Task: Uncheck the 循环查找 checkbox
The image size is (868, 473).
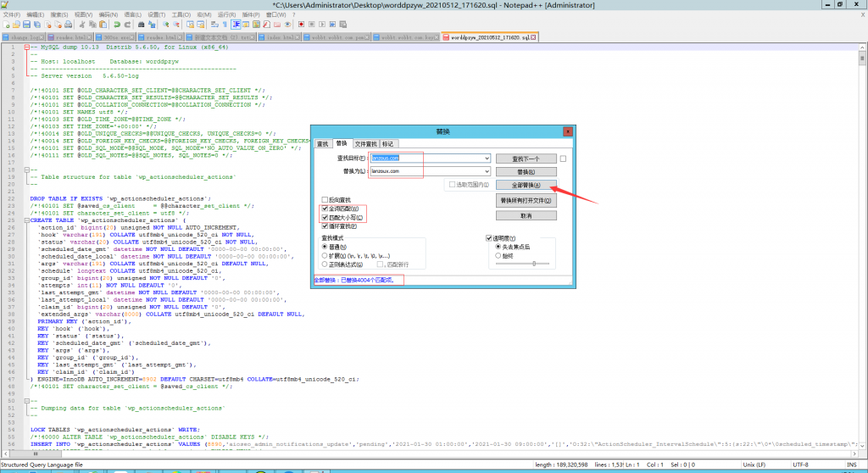Action: click(324, 227)
